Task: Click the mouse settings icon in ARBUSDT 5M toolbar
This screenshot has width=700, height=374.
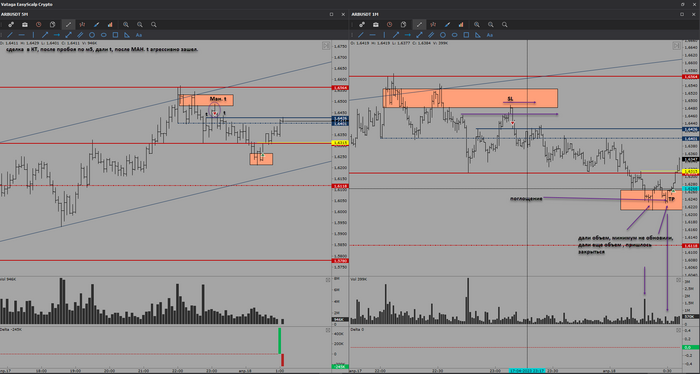Action: [x=52, y=25]
